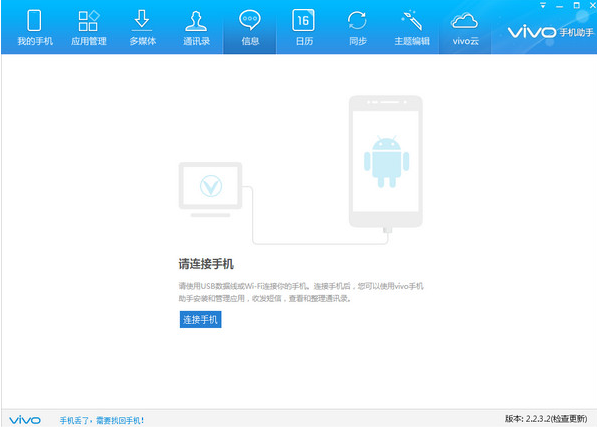Open the 日历 calendar icon
Screen dimensions: 597x427
(x=303, y=28)
